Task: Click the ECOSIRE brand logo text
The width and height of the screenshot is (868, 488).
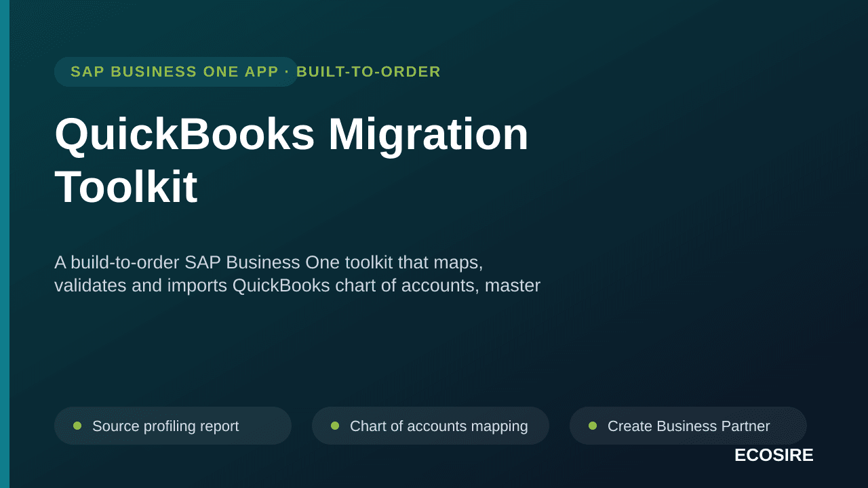Action: tap(774, 455)
